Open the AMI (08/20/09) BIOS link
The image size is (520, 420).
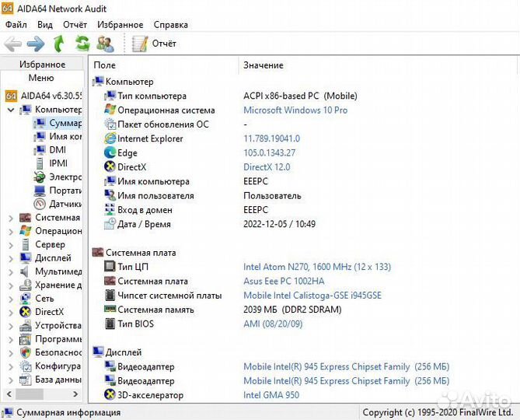273,324
